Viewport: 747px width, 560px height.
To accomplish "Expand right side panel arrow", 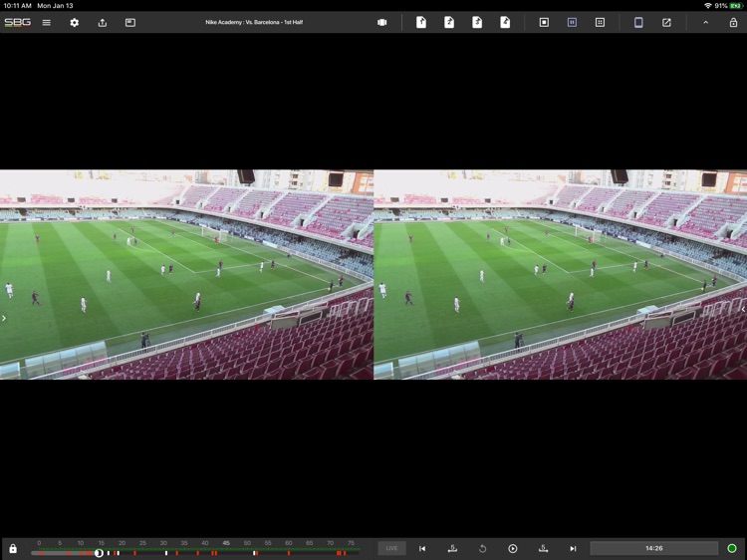I will [743, 309].
